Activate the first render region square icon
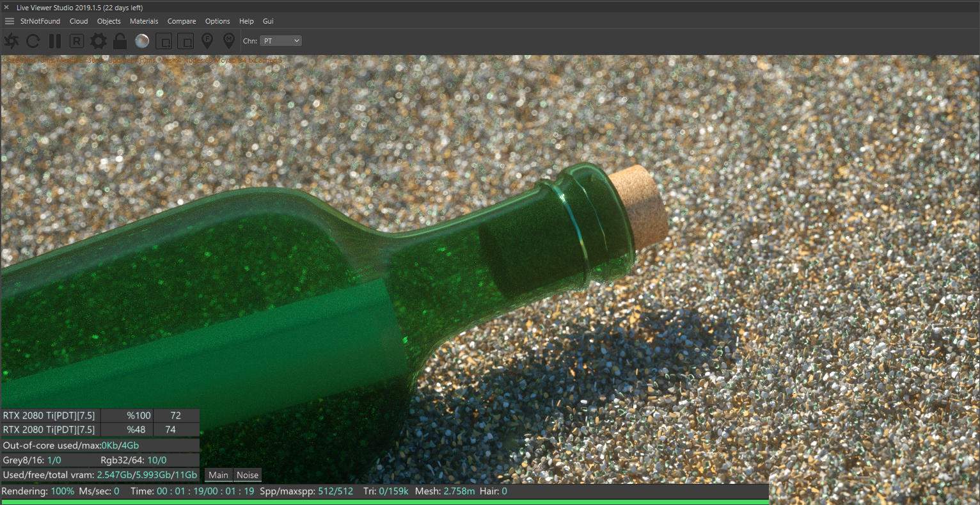980x505 pixels. (164, 41)
